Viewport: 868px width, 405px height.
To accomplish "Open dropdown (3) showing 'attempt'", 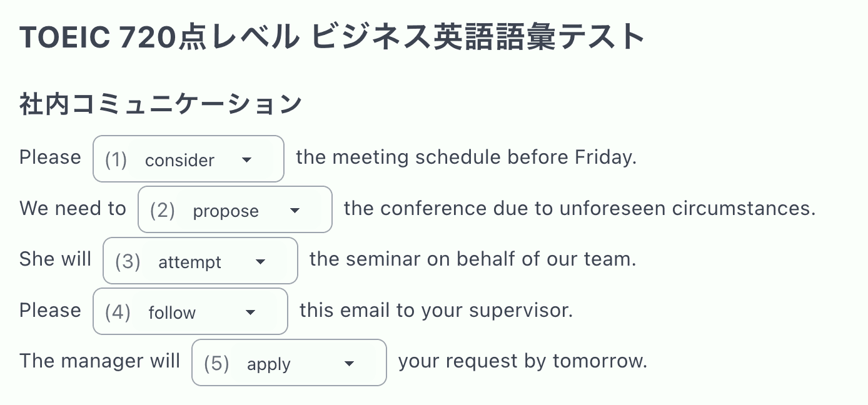I will [x=200, y=261].
